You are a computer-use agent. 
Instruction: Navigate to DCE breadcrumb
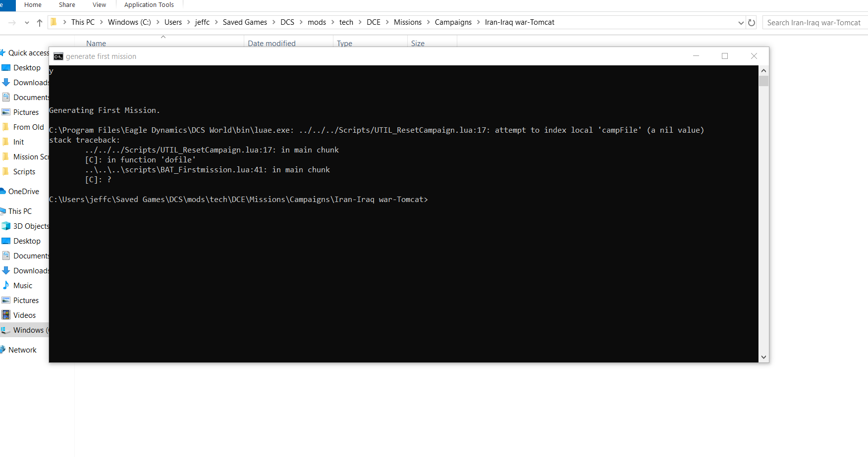(374, 22)
